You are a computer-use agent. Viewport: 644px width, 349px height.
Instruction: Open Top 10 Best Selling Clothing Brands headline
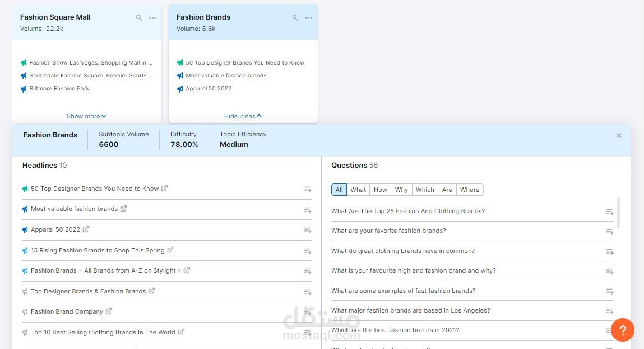point(103,332)
